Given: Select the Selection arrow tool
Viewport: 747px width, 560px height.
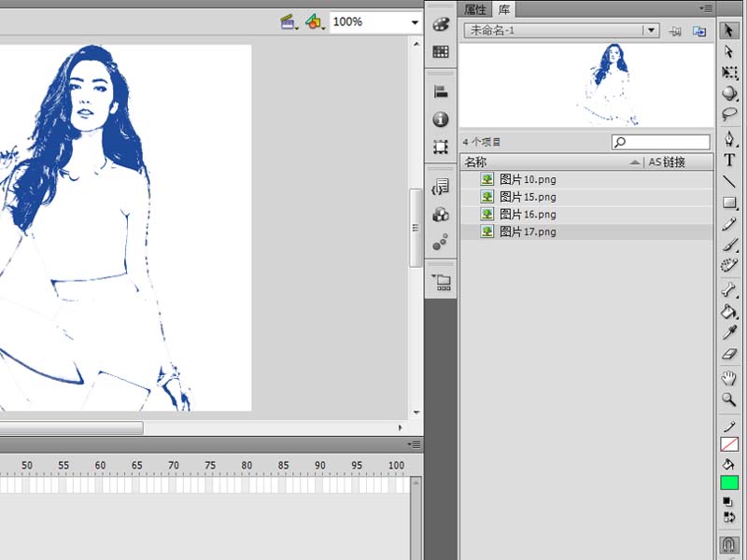Looking at the screenshot, I should 729,31.
